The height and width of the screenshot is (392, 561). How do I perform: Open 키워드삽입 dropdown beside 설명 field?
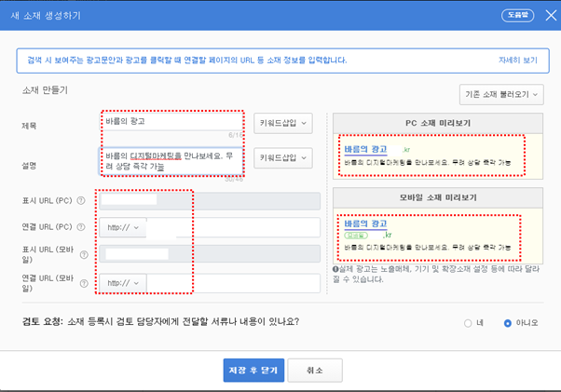[283, 158]
